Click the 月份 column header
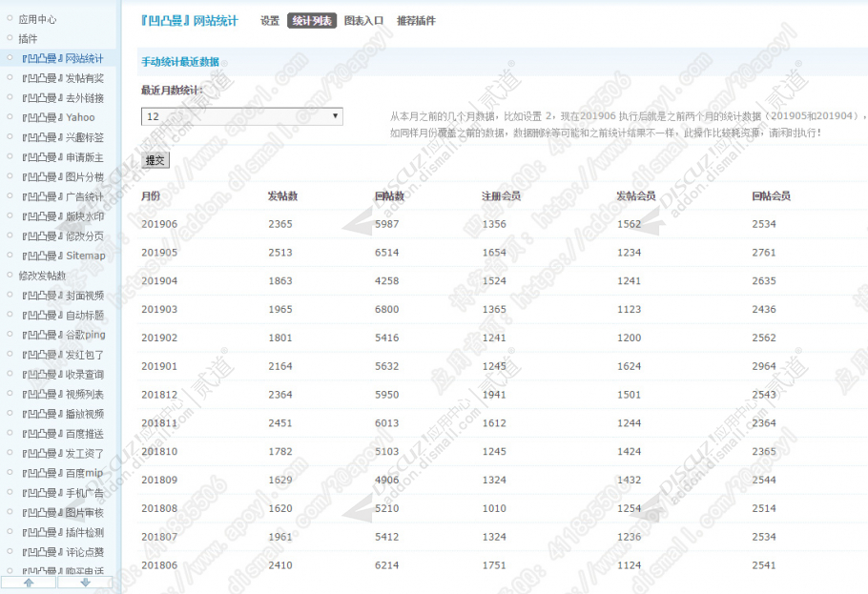The width and height of the screenshot is (868, 594). point(151,196)
